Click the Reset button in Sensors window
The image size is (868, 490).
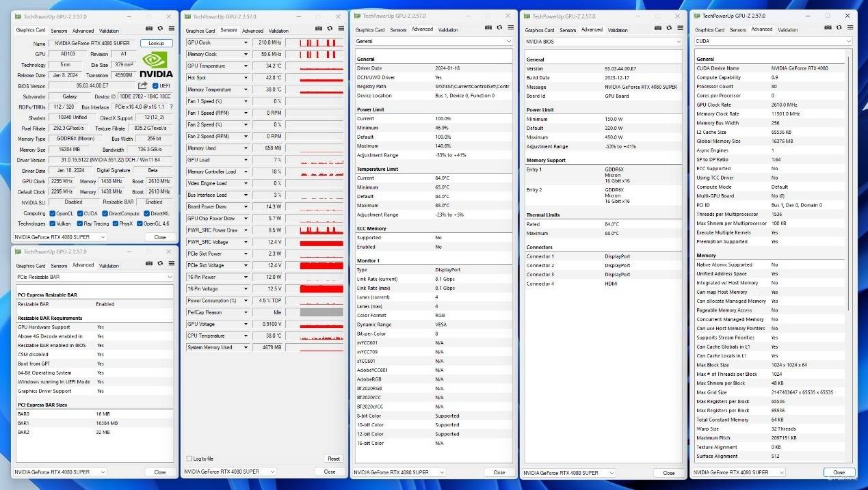[333, 459]
